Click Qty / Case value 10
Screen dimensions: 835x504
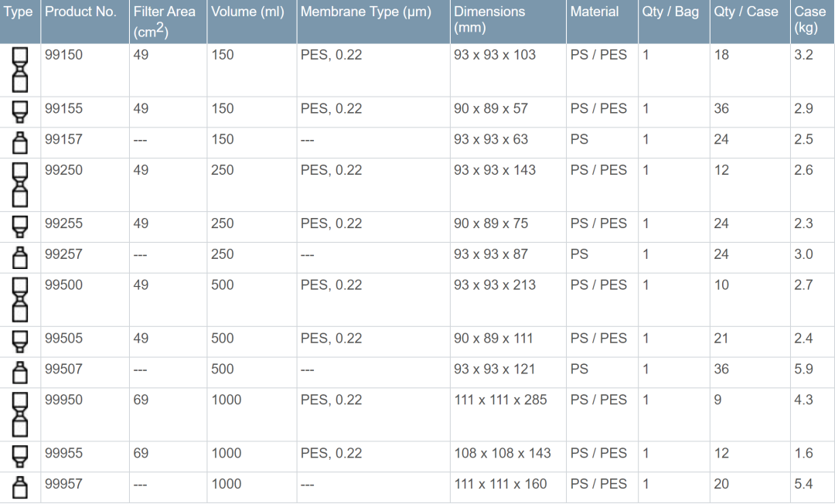click(x=721, y=285)
